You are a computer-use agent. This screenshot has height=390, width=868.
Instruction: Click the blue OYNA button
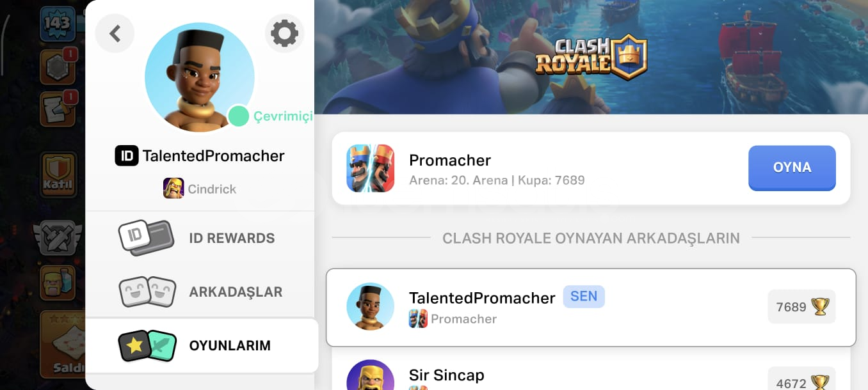click(792, 168)
